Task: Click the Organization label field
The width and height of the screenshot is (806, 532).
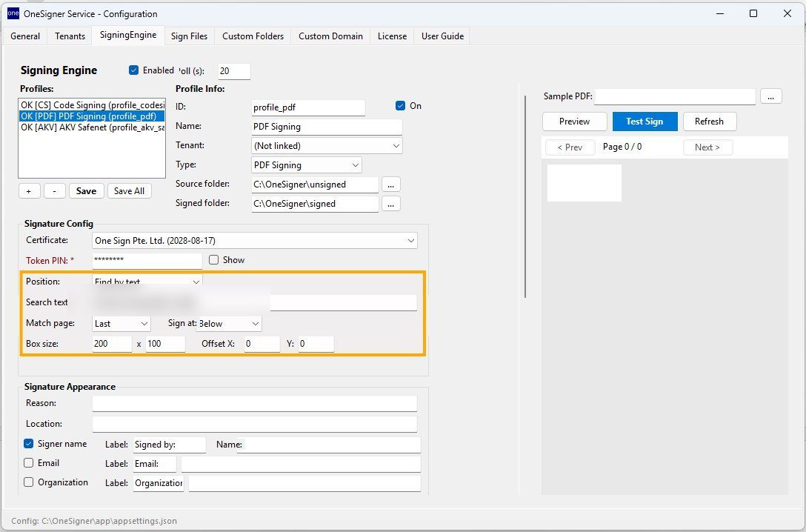Action: tap(159, 483)
